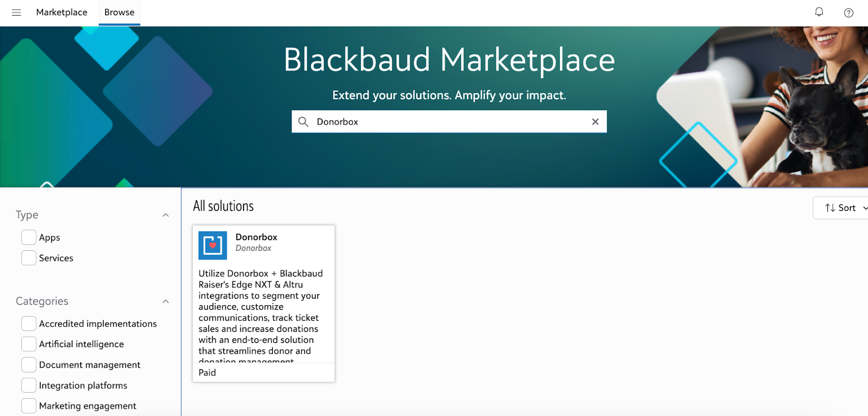This screenshot has height=416, width=868.
Task: Select the Browse tab
Action: (119, 12)
